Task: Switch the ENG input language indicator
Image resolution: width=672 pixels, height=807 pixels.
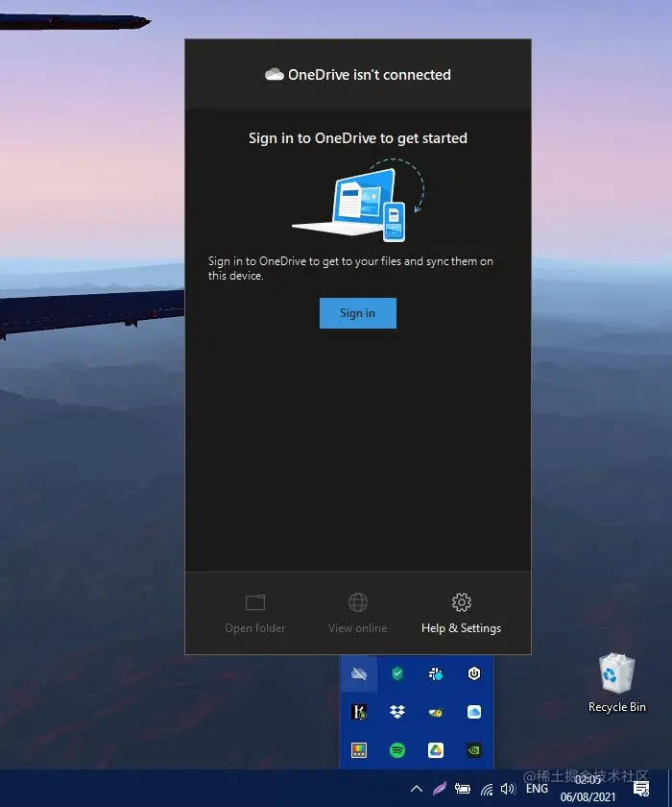Action: 537,789
